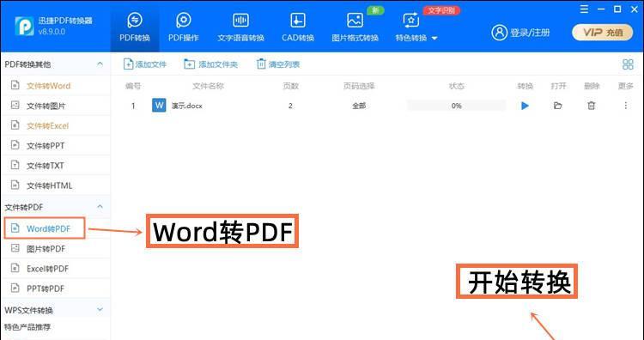Click the 文件转HTML icon
The image size is (644, 340).
pyautogui.click(x=15, y=185)
